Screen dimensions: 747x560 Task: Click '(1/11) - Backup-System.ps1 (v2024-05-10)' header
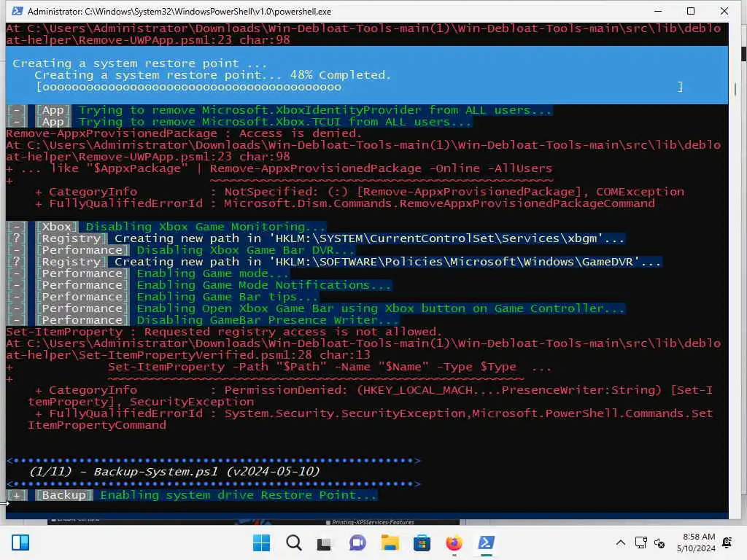point(174,472)
